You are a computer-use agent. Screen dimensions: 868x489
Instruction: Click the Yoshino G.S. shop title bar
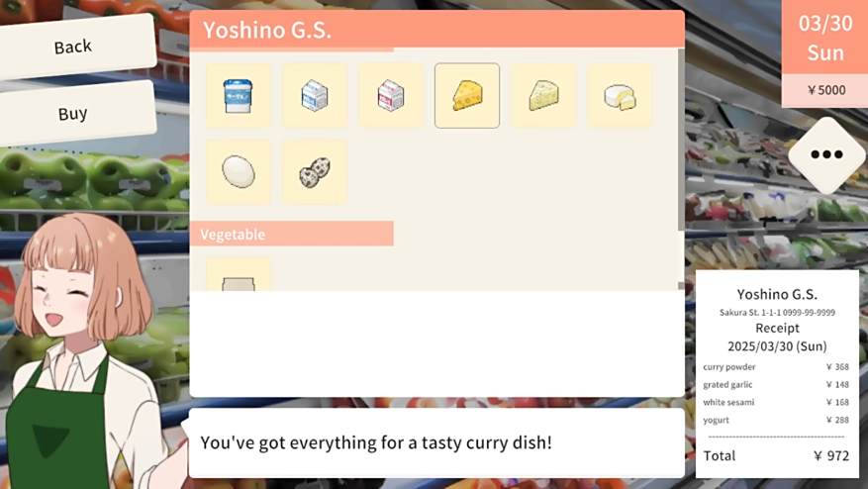(x=436, y=30)
